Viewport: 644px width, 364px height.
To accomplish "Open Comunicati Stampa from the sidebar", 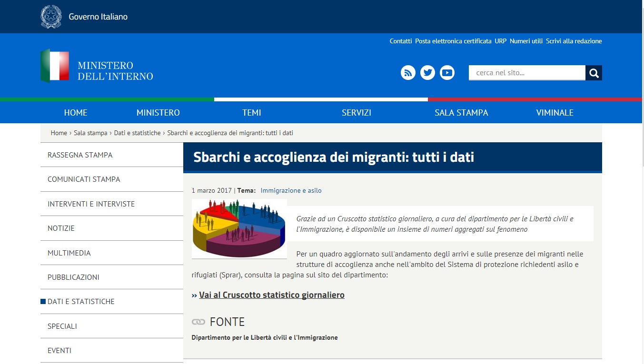I will (x=84, y=179).
